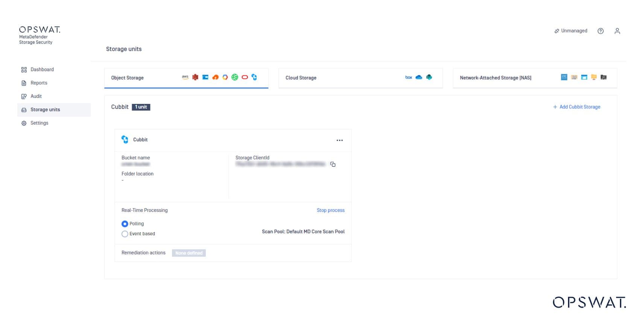Click the blue OneDrive cloud icon
644x326 pixels.
(419, 77)
